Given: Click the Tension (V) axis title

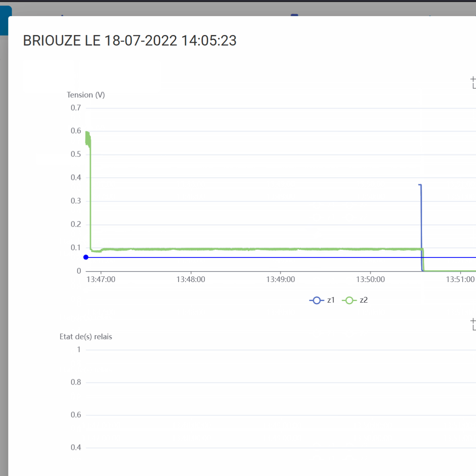Looking at the screenshot, I should tap(86, 95).
